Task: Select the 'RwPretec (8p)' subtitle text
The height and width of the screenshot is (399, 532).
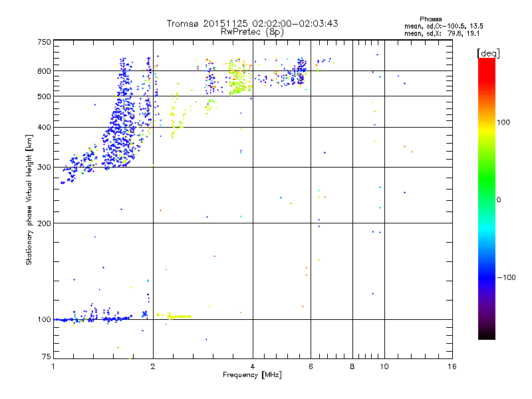Action: tap(252, 32)
